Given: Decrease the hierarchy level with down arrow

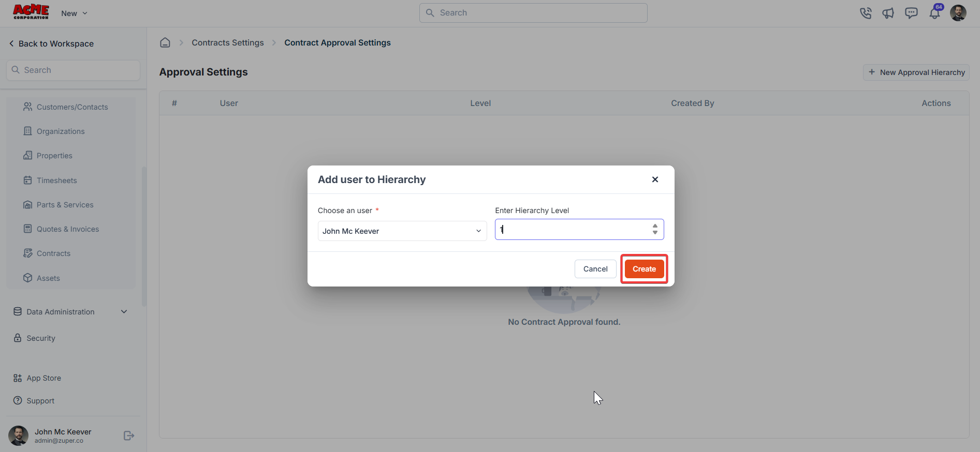Looking at the screenshot, I should point(655,233).
